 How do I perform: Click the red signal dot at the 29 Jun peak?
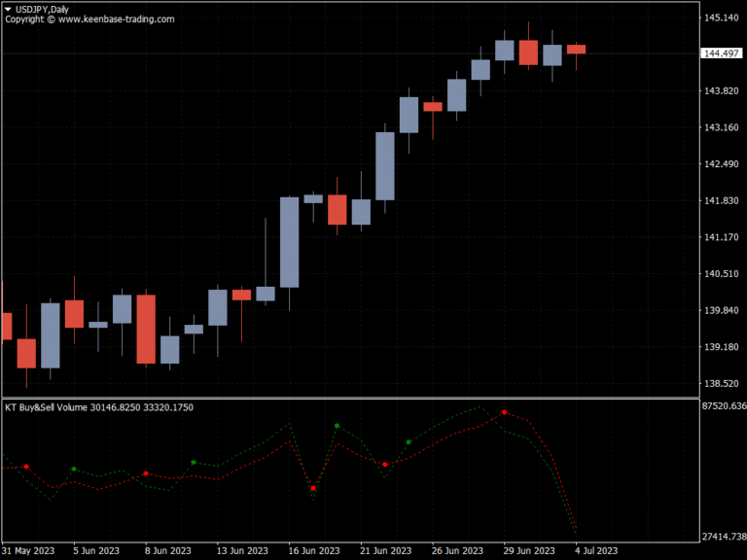click(x=504, y=412)
